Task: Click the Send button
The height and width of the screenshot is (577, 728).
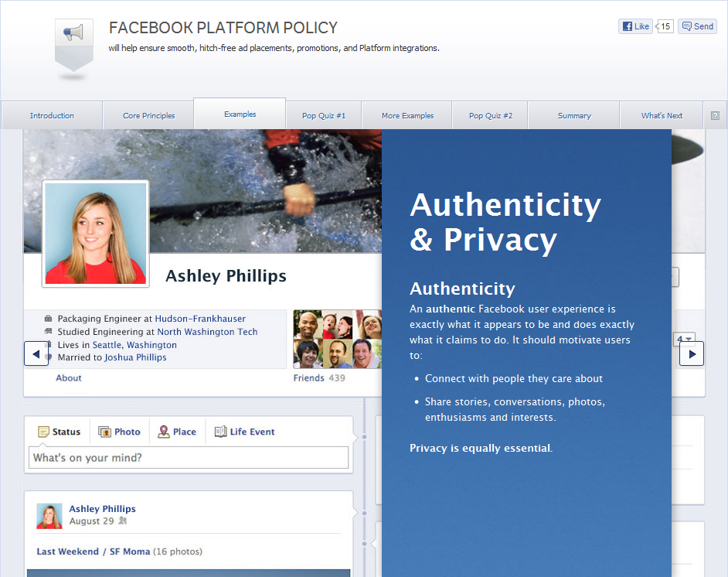Action: 697,26
